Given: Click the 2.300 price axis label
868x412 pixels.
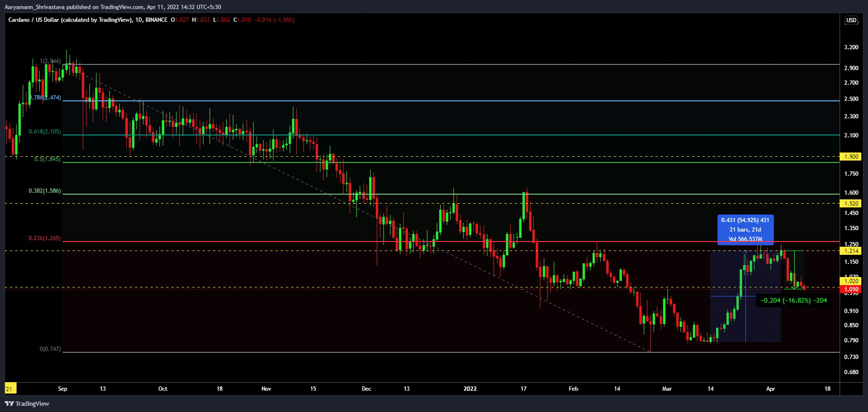Looking at the screenshot, I should tap(851, 116).
